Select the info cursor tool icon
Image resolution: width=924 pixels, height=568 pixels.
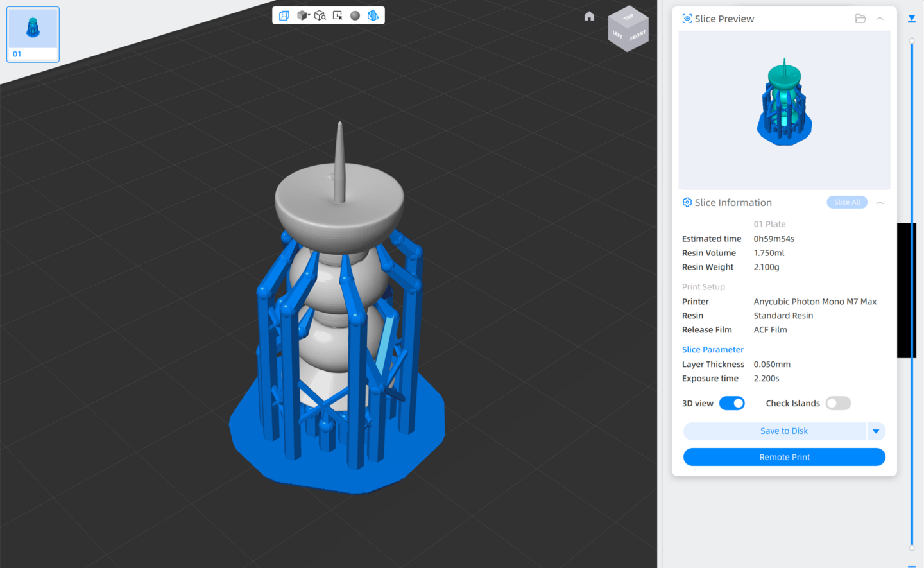click(x=338, y=15)
